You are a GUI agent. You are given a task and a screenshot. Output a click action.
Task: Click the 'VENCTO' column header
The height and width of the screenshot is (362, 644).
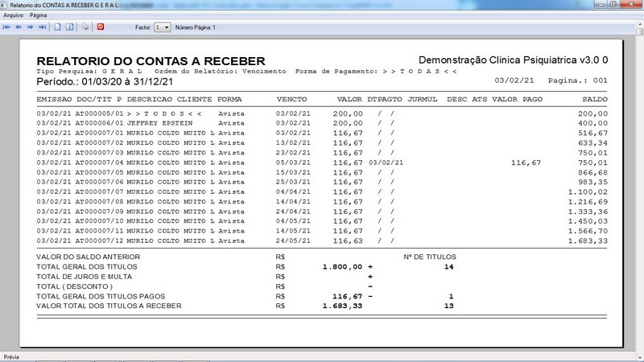tap(291, 99)
